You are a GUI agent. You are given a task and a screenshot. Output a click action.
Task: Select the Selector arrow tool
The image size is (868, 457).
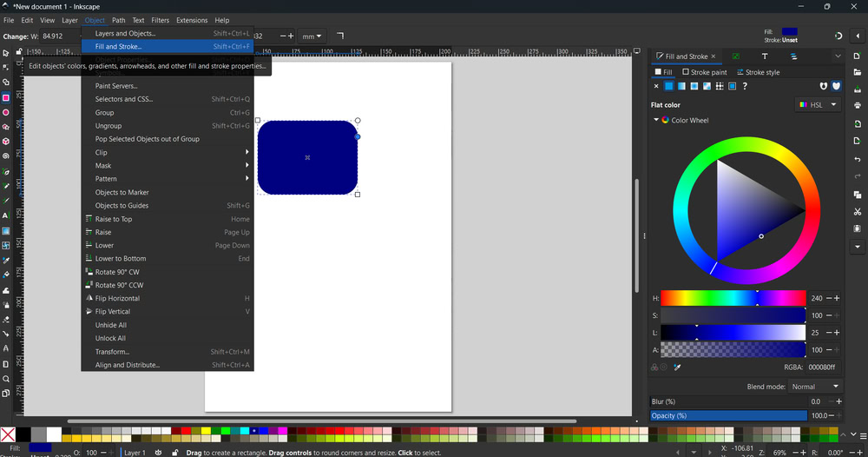point(5,53)
